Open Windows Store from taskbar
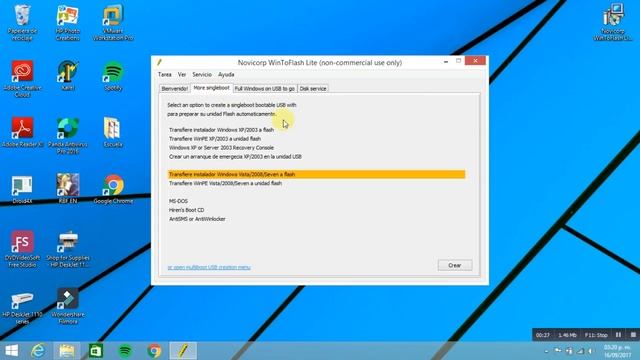Viewport: 640px width, 360px height. 96,351
